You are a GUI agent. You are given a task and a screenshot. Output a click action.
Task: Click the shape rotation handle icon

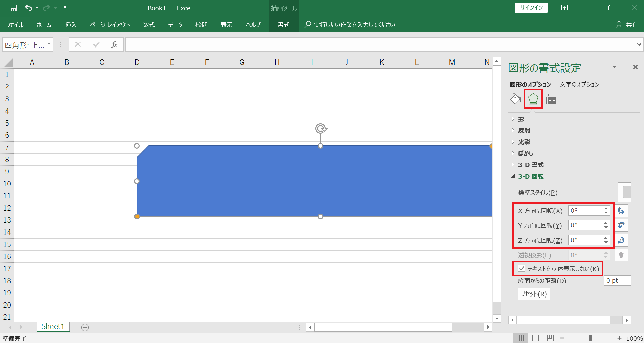321,128
